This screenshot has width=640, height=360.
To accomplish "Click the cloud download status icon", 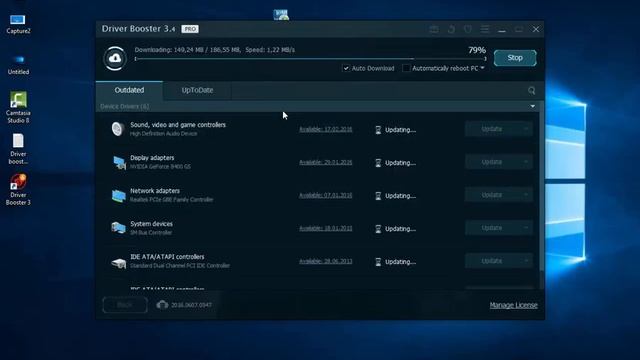I will [x=115, y=58].
